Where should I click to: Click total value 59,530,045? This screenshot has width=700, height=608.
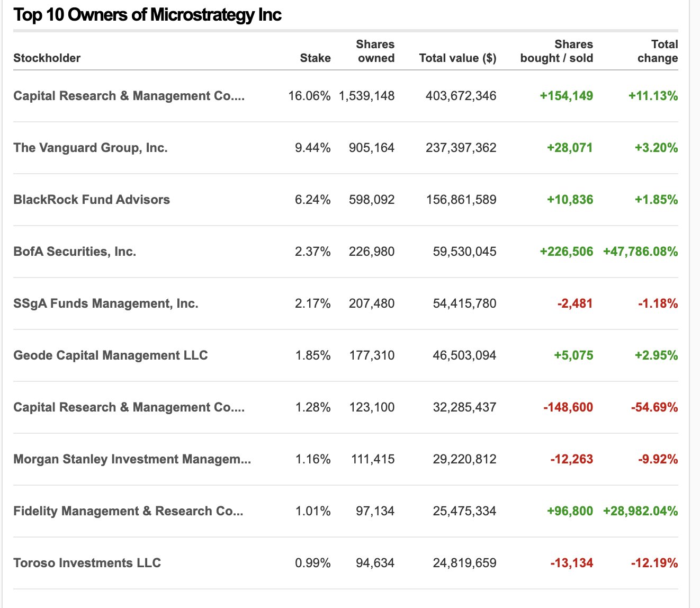coord(465,252)
